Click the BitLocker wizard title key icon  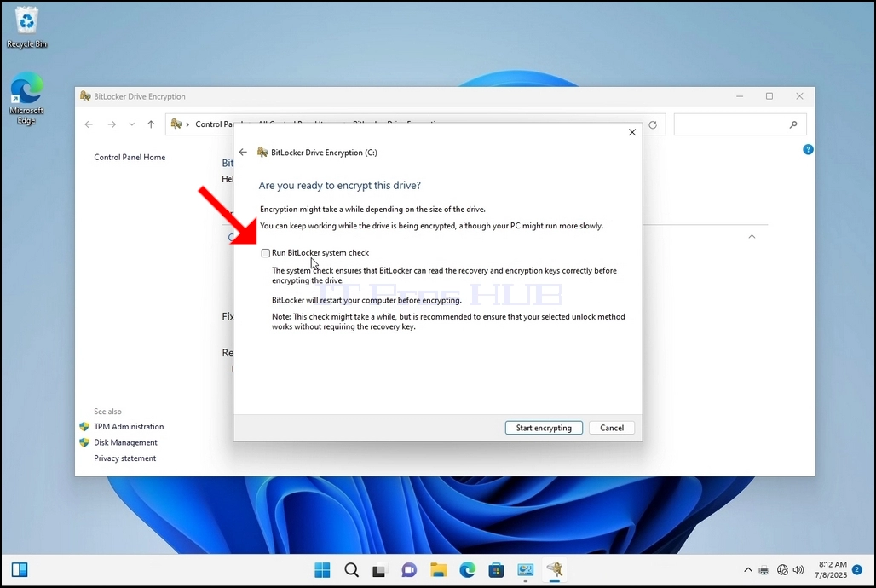click(262, 152)
